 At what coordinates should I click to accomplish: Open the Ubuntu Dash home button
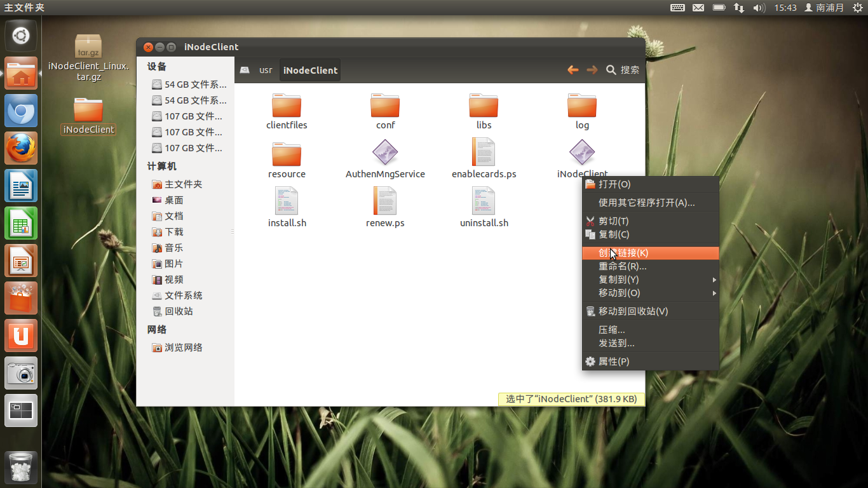tap(21, 36)
